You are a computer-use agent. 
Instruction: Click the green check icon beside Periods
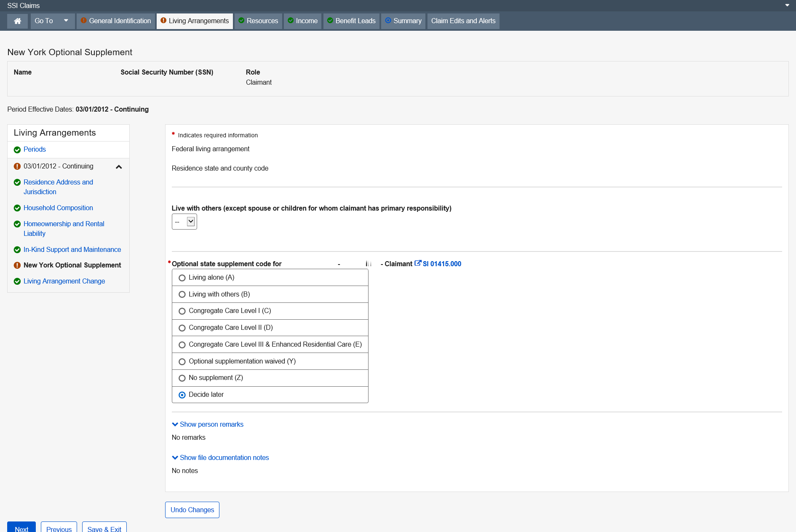17,150
